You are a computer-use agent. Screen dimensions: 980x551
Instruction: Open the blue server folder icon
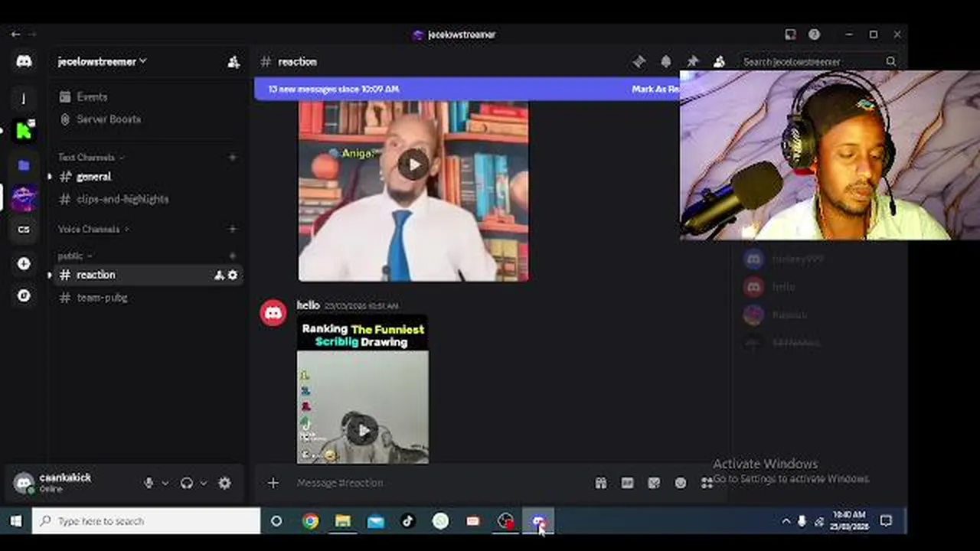click(x=24, y=165)
